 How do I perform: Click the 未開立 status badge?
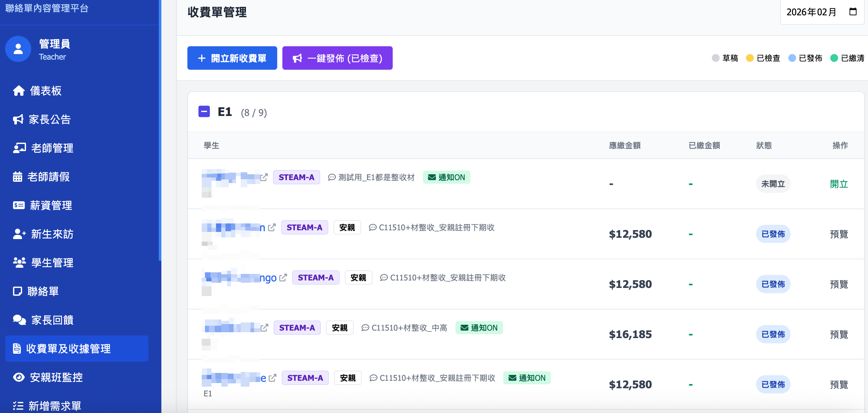pos(773,184)
